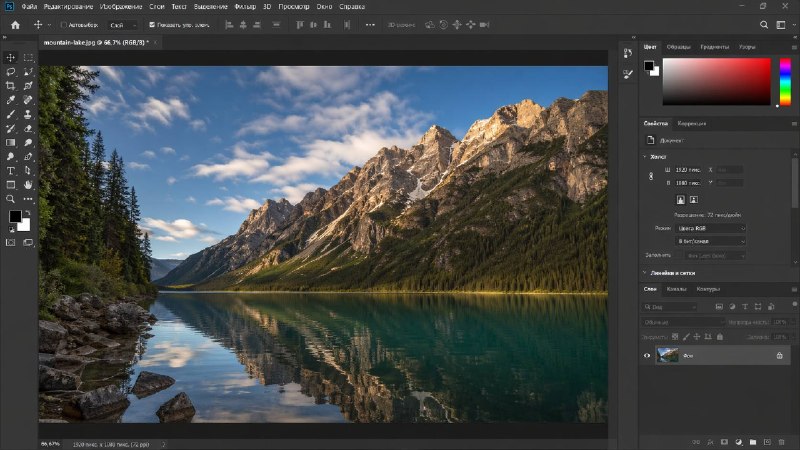Screen dimensions: 800x450
Task: Enable the Автовыбор checkbox
Action: (64, 24)
